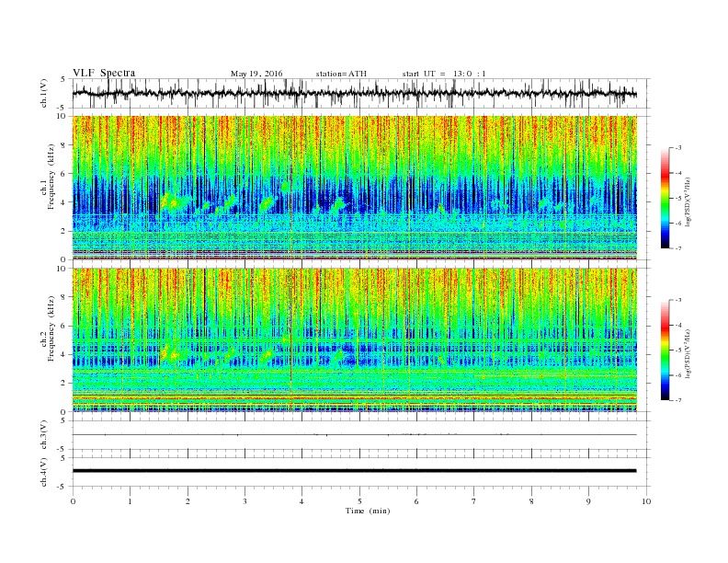Viewport: 728px width, 563px height.
Task: Click the ch.2 "Frequency (kHz)" axis label
Action: (51, 329)
